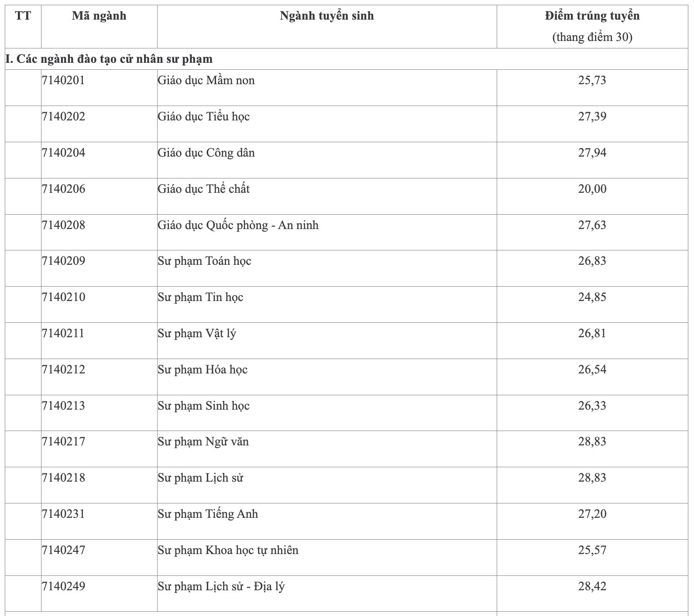
Task: Click the 'Điểm trúng tuyển' column header
Action: 592,16
